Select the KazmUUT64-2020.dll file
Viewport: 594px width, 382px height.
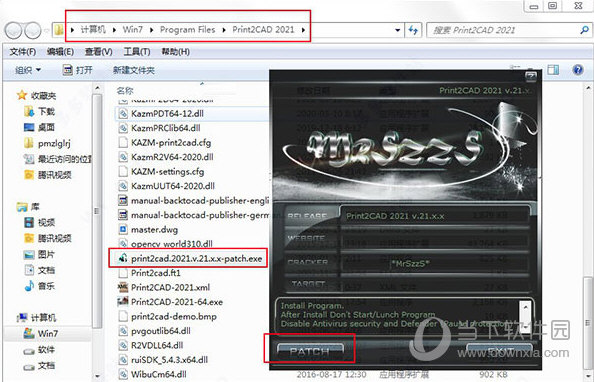pyautogui.click(x=173, y=186)
